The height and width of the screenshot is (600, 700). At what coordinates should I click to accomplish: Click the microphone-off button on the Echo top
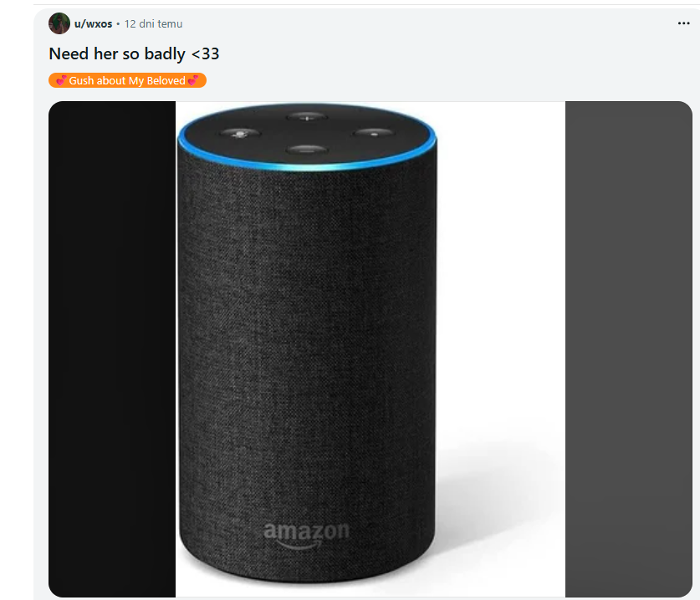click(x=240, y=133)
